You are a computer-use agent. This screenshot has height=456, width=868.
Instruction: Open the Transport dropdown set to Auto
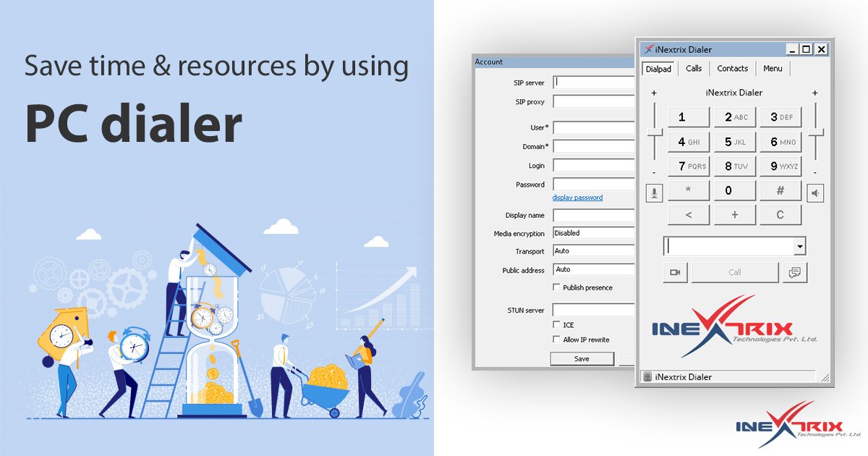(x=593, y=251)
